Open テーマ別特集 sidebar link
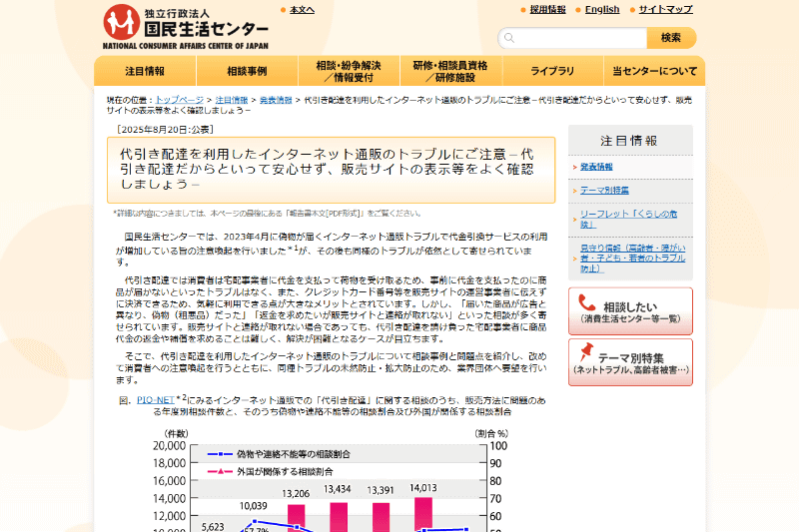This screenshot has width=799, height=532. (x=604, y=191)
